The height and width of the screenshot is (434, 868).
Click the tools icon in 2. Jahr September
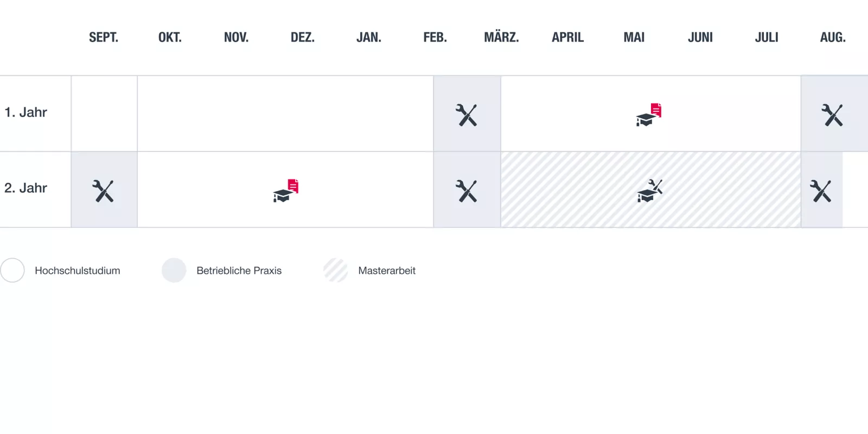click(x=103, y=191)
